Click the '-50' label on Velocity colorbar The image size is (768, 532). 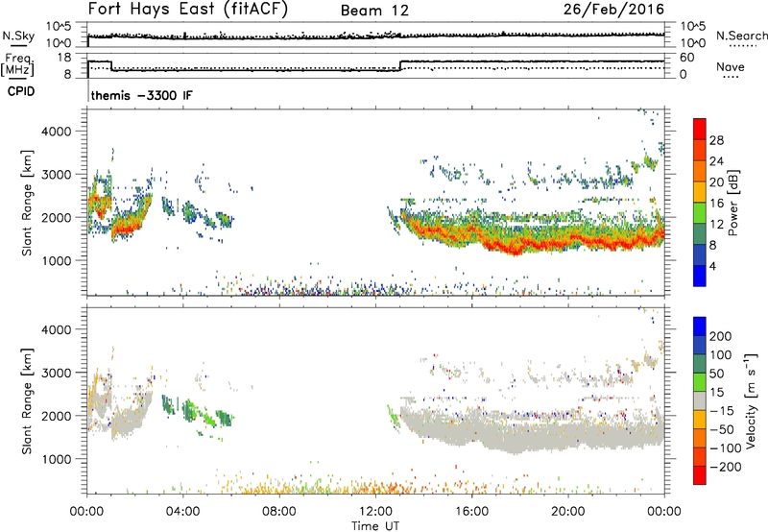(722, 429)
